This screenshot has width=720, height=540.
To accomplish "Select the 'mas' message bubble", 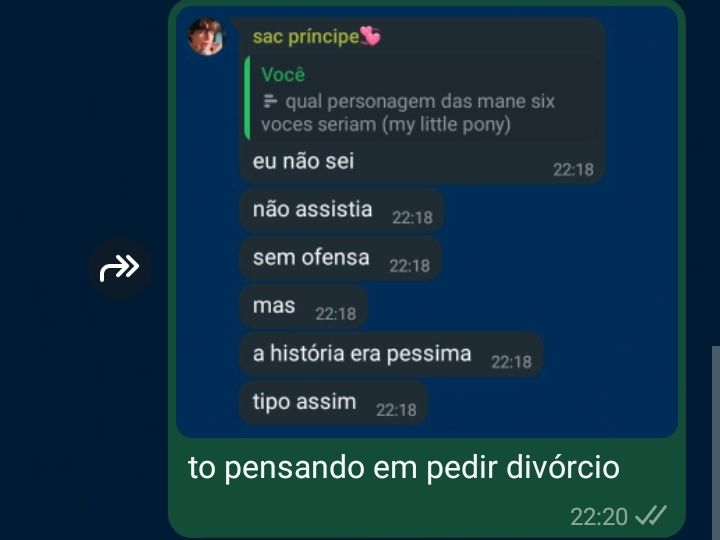I will [x=303, y=307].
